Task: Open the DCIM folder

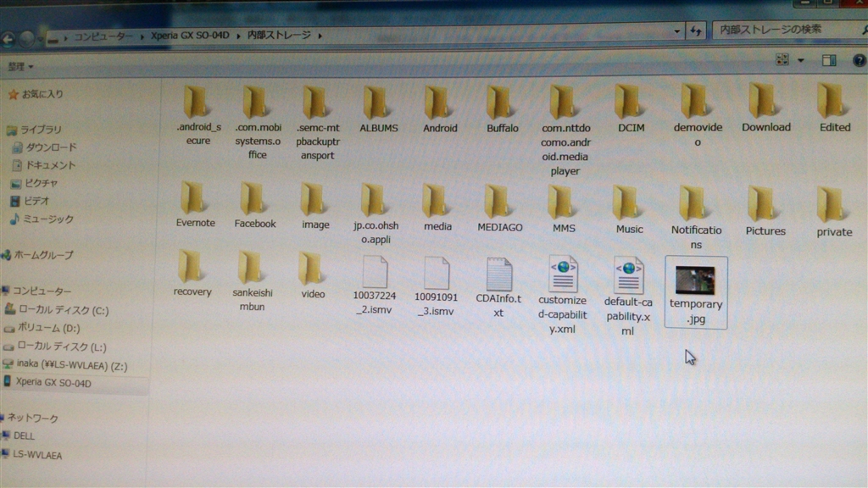Action: (x=628, y=103)
